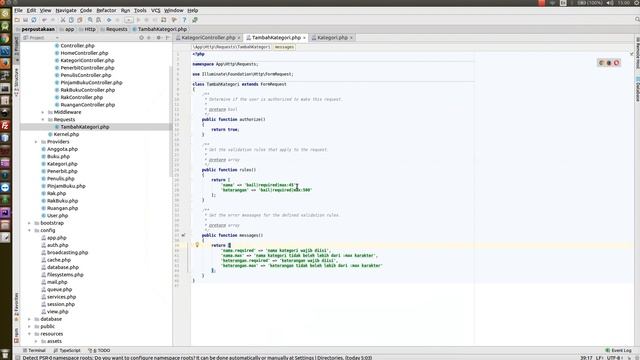Click the green Run toolbar icon

tap(138, 20)
